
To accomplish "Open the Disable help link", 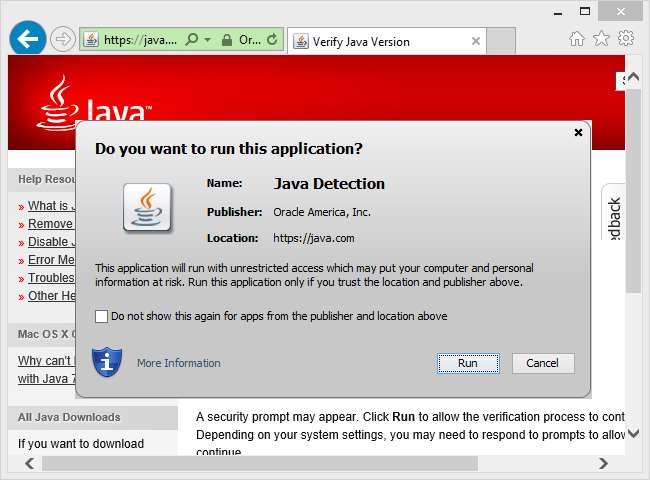I will pos(51,242).
